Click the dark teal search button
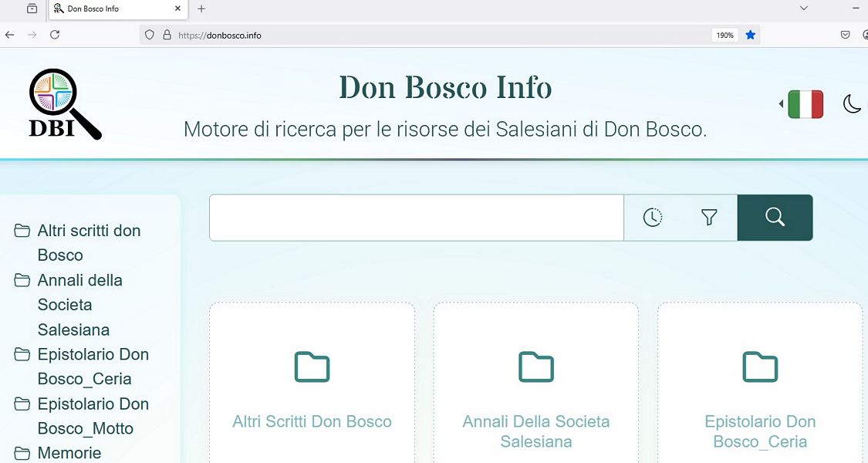Viewport: 868px width, 463px height. 775,218
